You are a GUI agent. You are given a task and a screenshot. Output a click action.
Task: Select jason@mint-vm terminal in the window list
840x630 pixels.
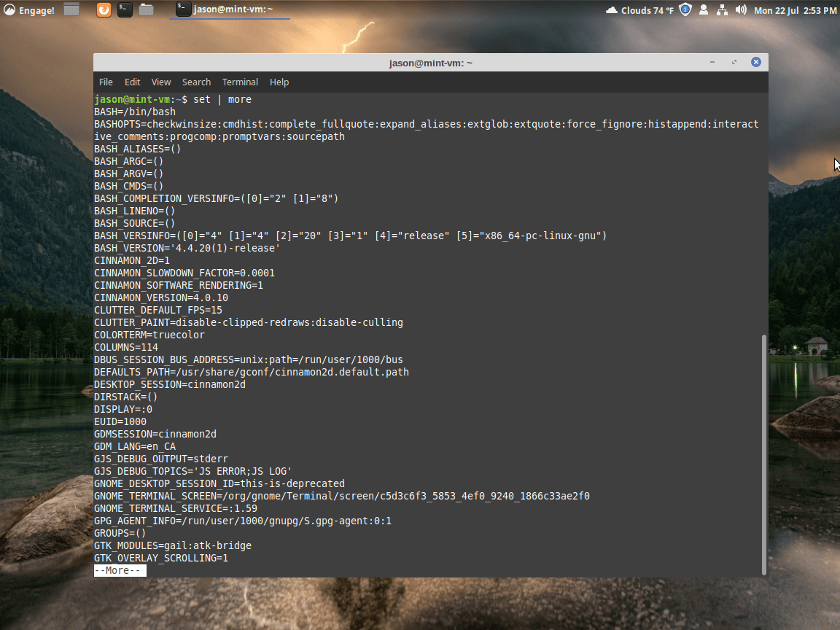point(229,10)
